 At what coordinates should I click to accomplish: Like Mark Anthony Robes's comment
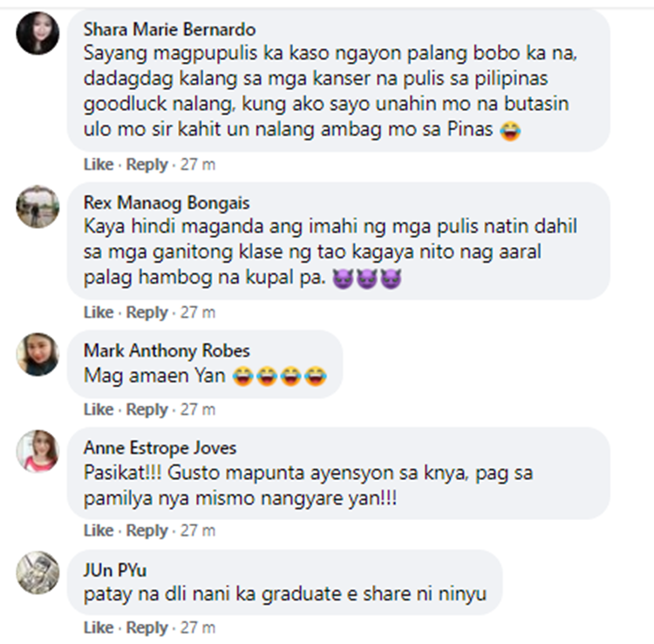pyautogui.click(x=99, y=409)
